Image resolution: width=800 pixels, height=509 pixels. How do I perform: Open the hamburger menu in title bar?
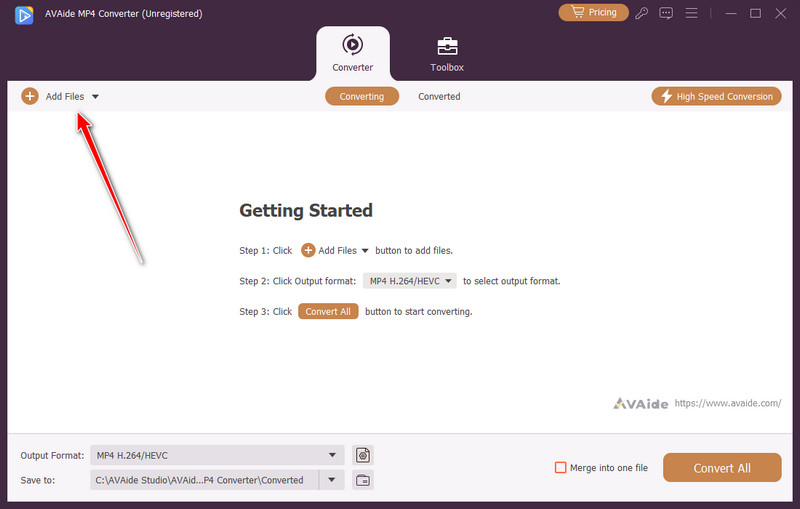pos(690,13)
